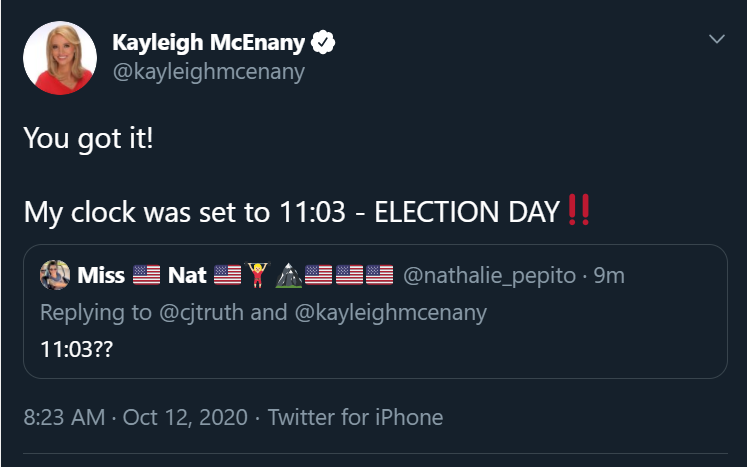
Task: Click the red double exclamation mark emoji
Action: point(579,210)
